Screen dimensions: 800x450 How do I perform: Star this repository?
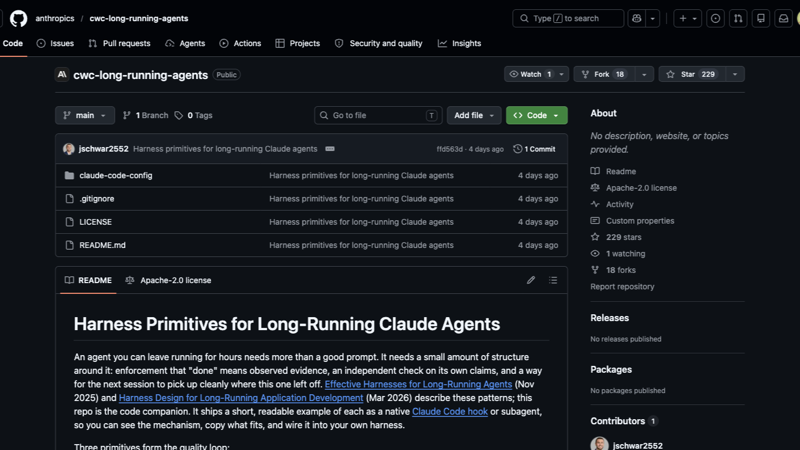pyautogui.click(x=691, y=74)
